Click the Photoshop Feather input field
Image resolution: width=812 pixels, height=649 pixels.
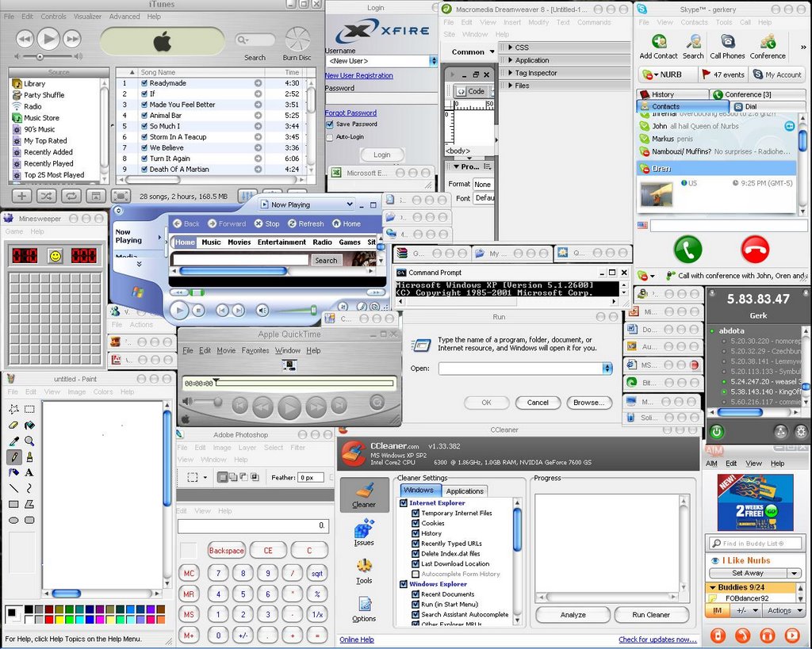311,478
